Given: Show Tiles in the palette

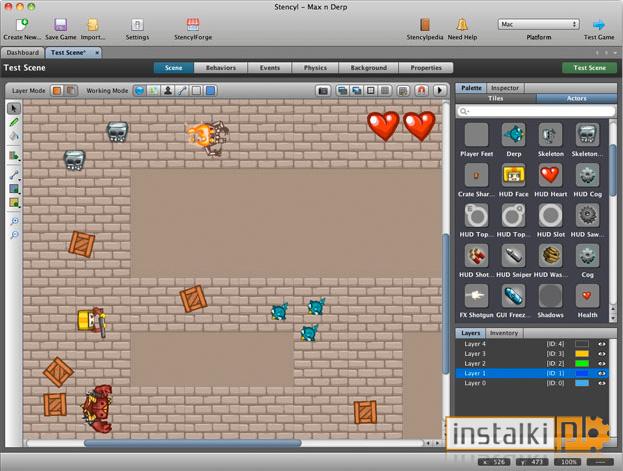Looking at the screenshot, I should (495, 98).
